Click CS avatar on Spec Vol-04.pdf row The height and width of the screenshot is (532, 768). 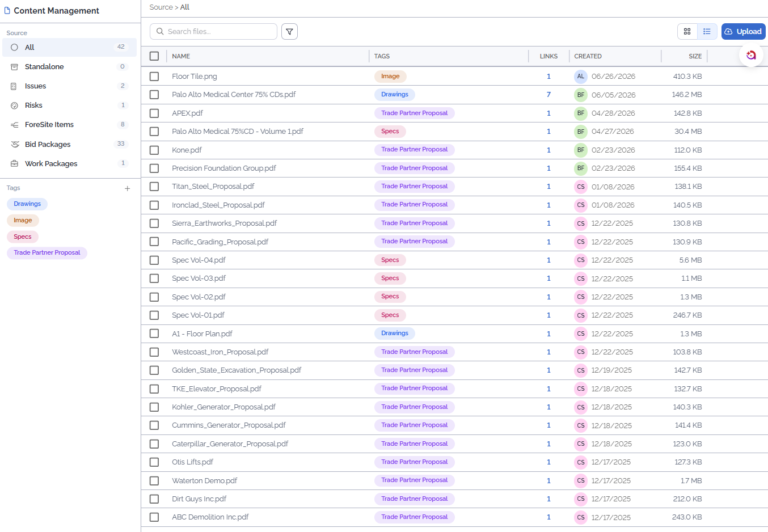pos(580,260)
